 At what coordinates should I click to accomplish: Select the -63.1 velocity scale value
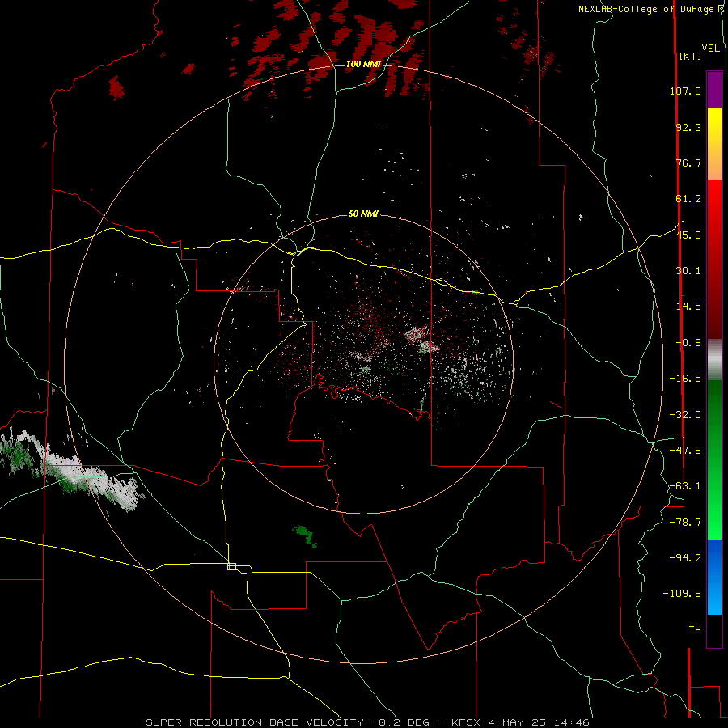click(x=685, y=486)
